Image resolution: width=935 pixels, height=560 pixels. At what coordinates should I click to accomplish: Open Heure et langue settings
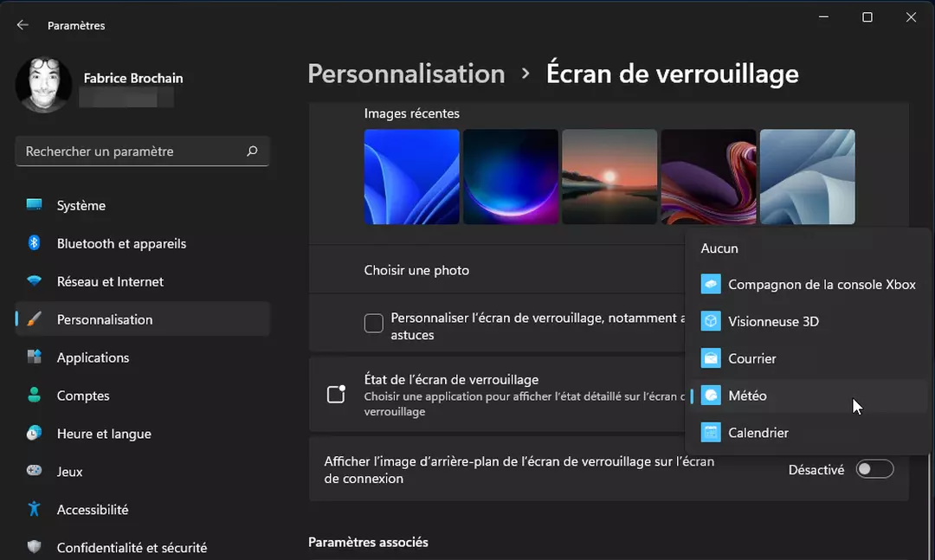[x=104, y=434]
